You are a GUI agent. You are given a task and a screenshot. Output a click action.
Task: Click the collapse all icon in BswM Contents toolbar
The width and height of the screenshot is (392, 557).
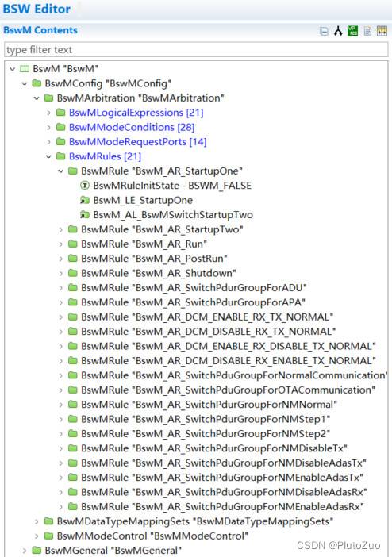324,31
